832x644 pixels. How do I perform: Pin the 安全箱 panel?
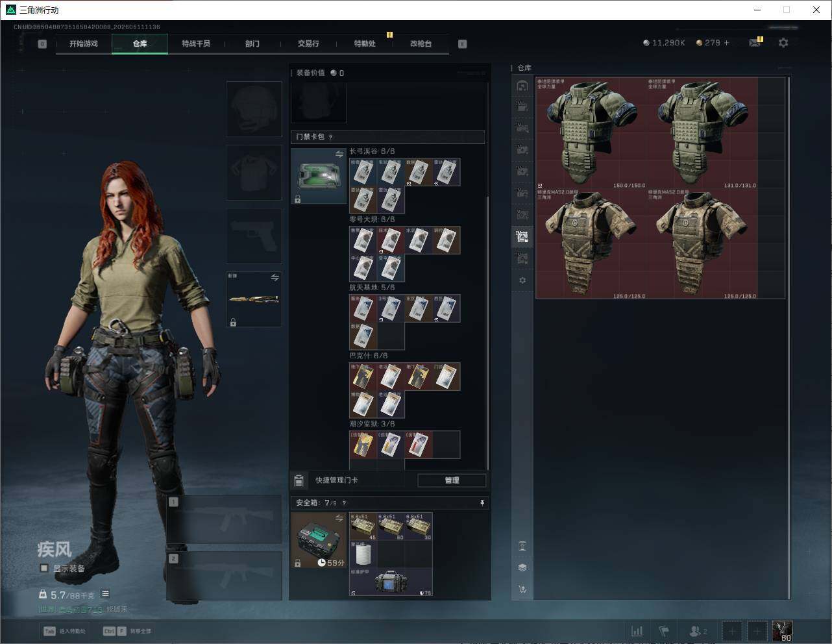(482, 502)
